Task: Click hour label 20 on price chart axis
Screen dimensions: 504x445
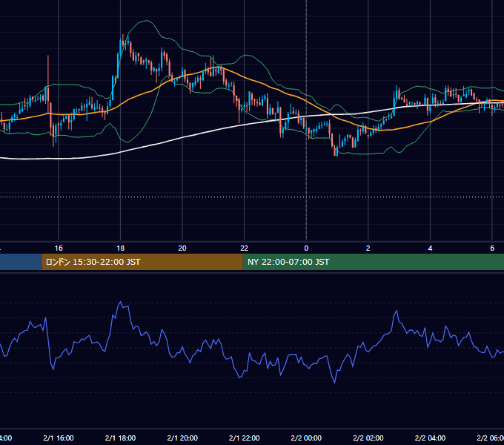Action: [182, 248]
